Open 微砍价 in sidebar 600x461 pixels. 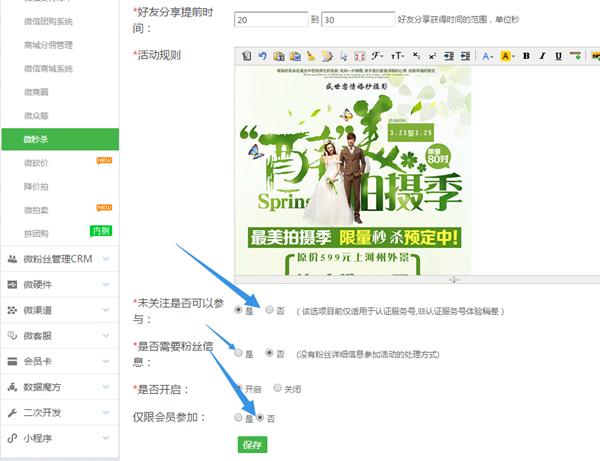36,163
